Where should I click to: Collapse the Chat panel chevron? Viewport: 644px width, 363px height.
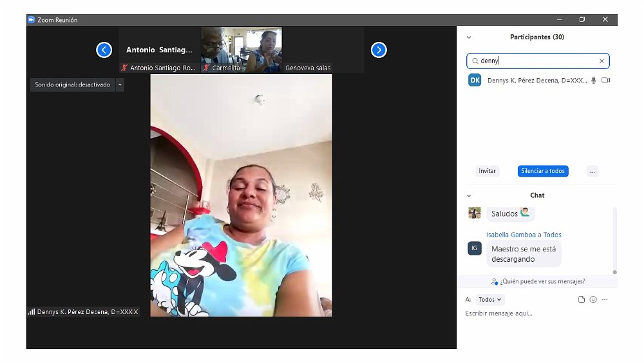click(469, 195)
